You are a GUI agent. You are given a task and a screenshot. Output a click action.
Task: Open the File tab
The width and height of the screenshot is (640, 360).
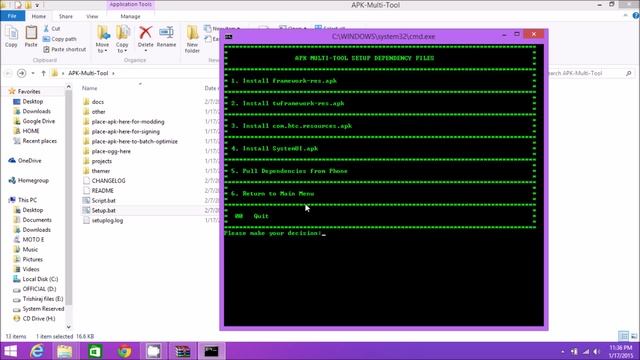point(12,16)
